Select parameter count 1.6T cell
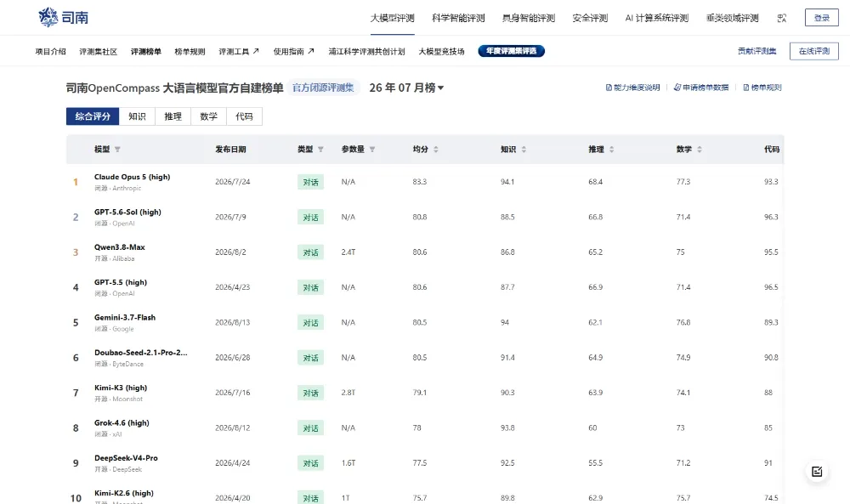This screenshot has width=850, height=504. (348, 463)
